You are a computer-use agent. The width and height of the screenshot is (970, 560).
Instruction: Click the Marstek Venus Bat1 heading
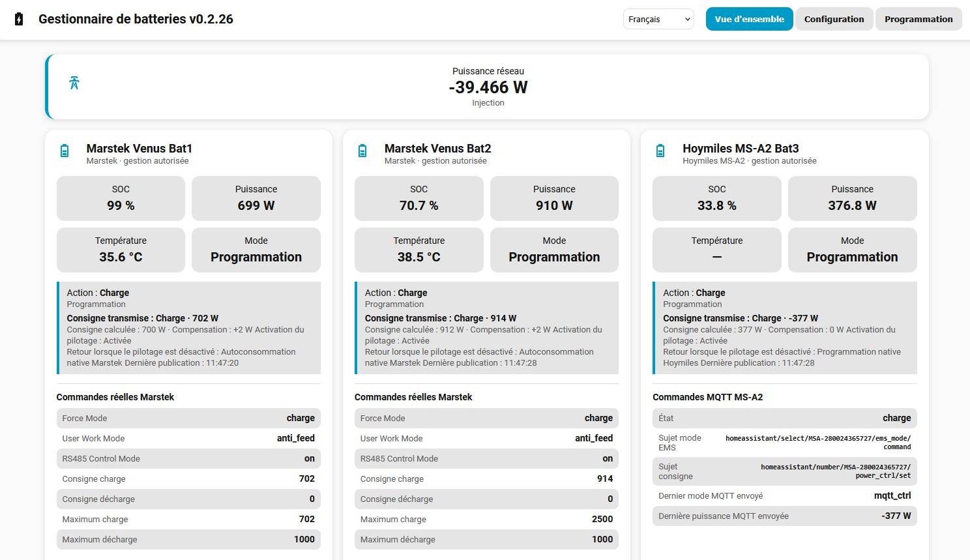(x=140, y=149)
